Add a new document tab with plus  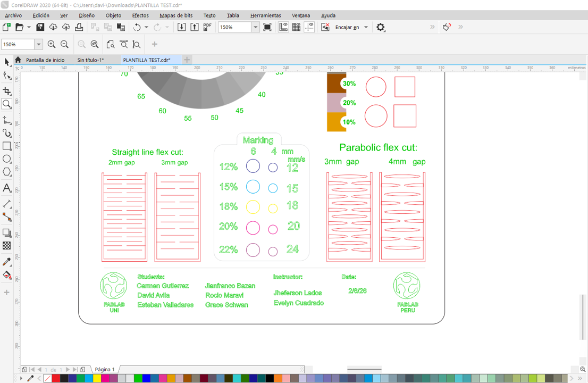coord(187,60)
